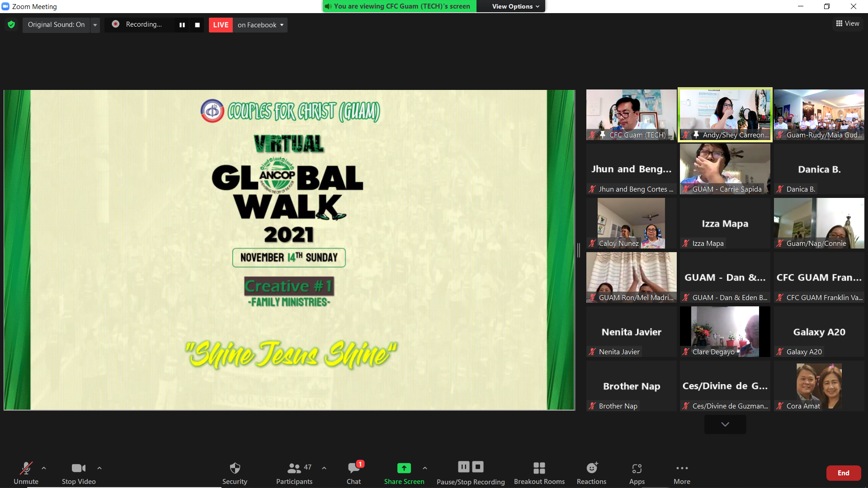Click the red End meeting button
This screenshot has width=868, height=488.
(x=844, y=473)
